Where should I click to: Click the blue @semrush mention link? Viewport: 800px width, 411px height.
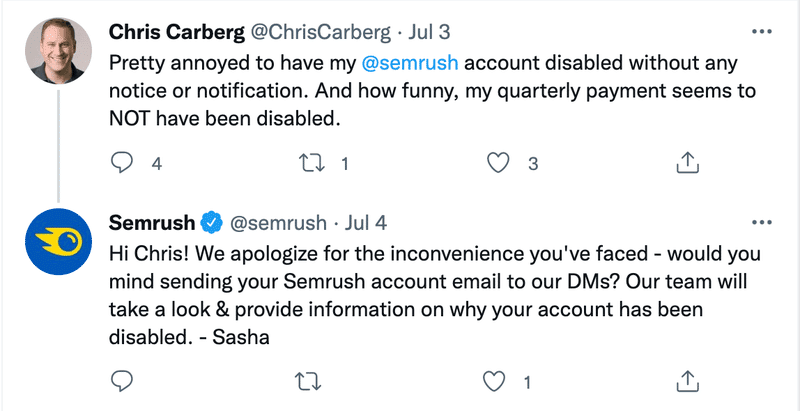pyautogui.click(x=410, y=63)
